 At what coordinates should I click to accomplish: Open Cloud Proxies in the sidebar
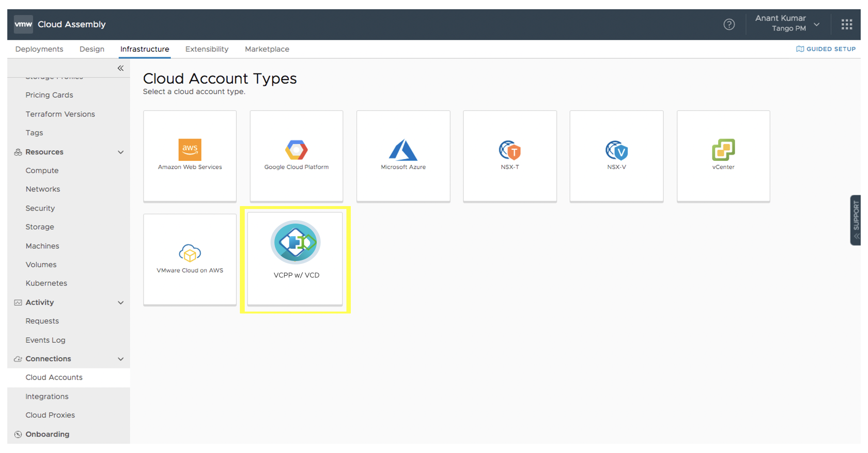click(x=50, y=415)
